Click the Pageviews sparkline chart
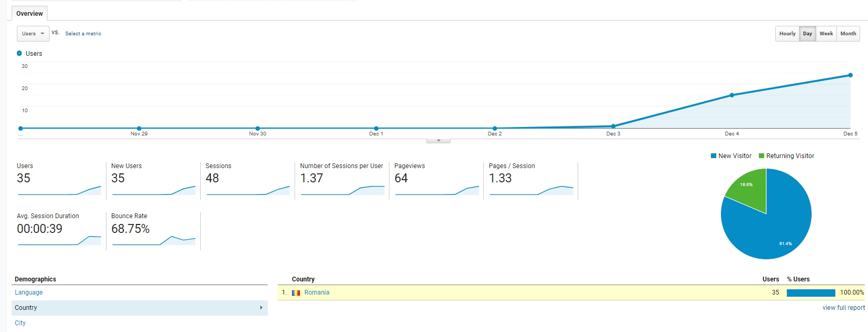868x332 pixels. coord(436,191)
